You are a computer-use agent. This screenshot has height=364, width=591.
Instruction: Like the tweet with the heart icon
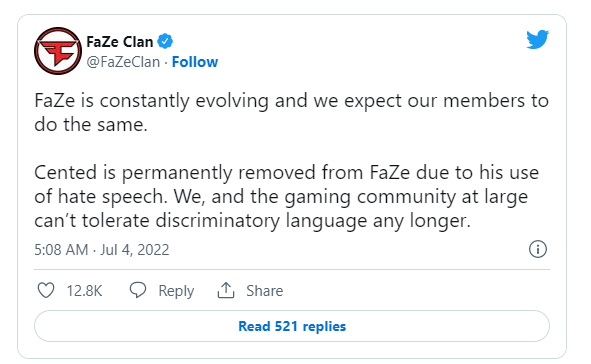click(x=46, y=291)
